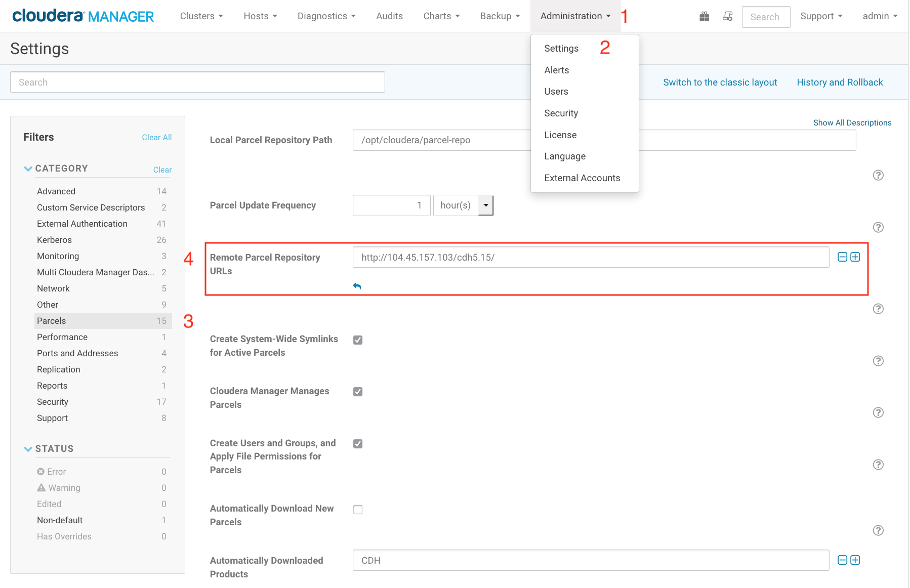Open the Support dropdown menu
Image resolution: width=910 pixels, height=588 pixels.
tap(821, 16)
